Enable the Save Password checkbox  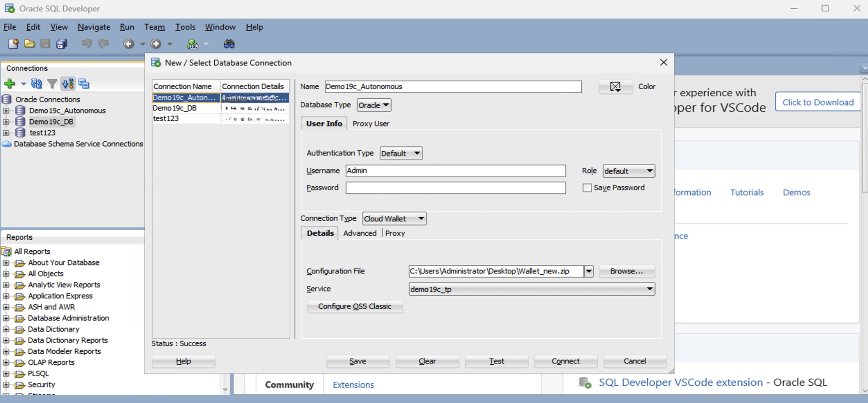point(587,188)
